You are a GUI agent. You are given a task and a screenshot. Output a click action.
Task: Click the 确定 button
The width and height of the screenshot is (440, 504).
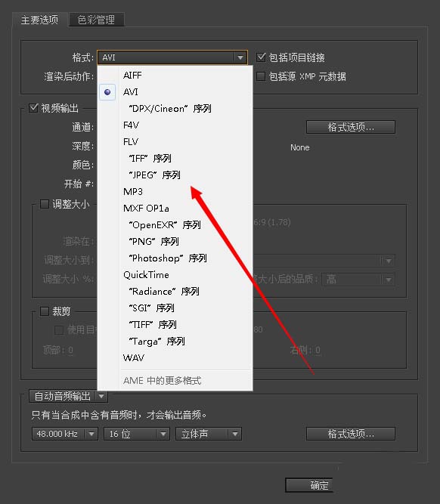[308, 485]
